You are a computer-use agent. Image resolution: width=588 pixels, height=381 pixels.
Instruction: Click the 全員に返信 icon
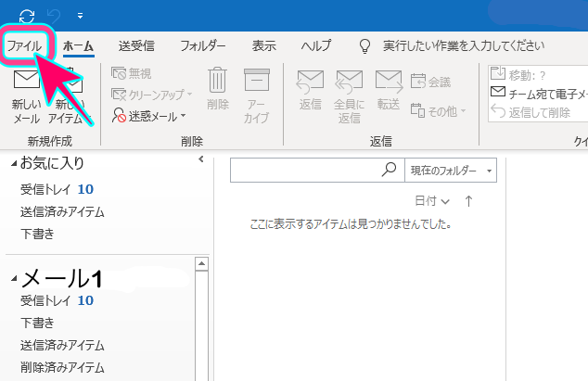tap(349, 82)
